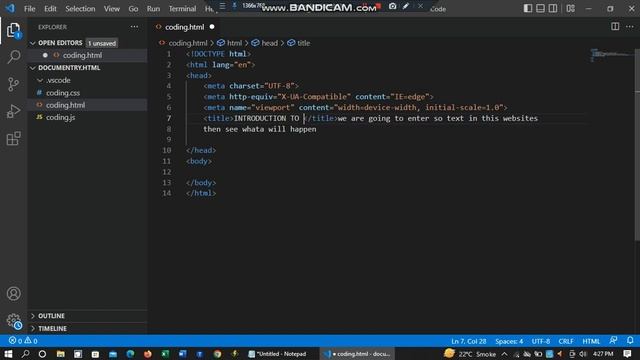Expand the Outline section
The height and width of the screenshot is (360, 640).
click(51, 316)
